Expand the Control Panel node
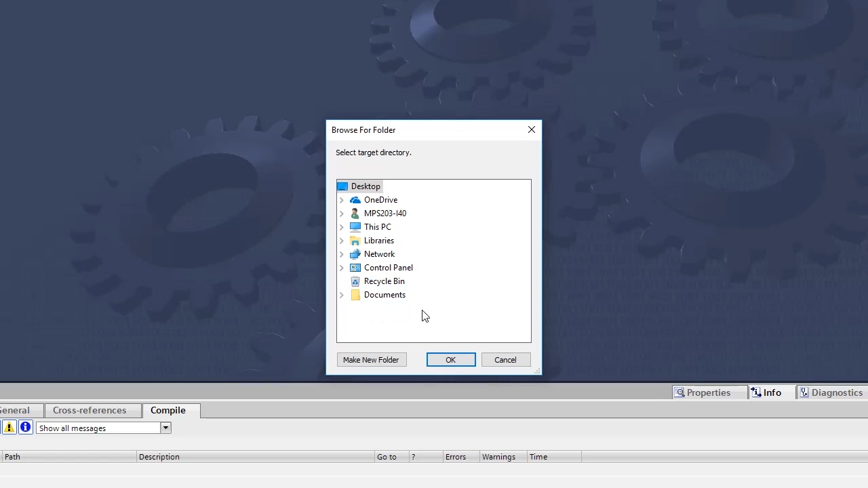 coord(341,268)
